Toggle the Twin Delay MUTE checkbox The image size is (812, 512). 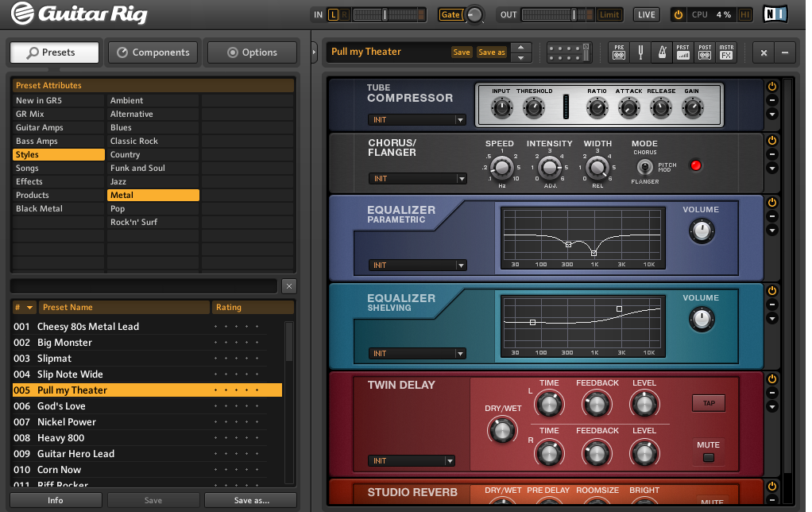coord(709,458)
